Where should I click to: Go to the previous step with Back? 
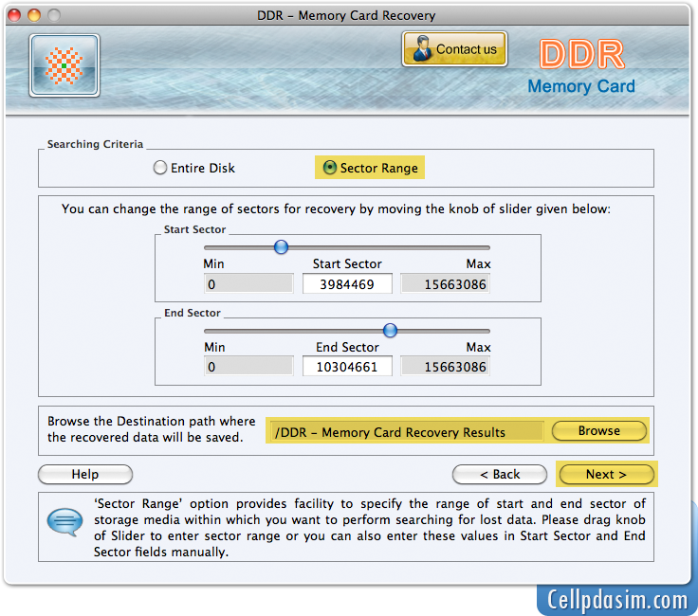[500, 474]
